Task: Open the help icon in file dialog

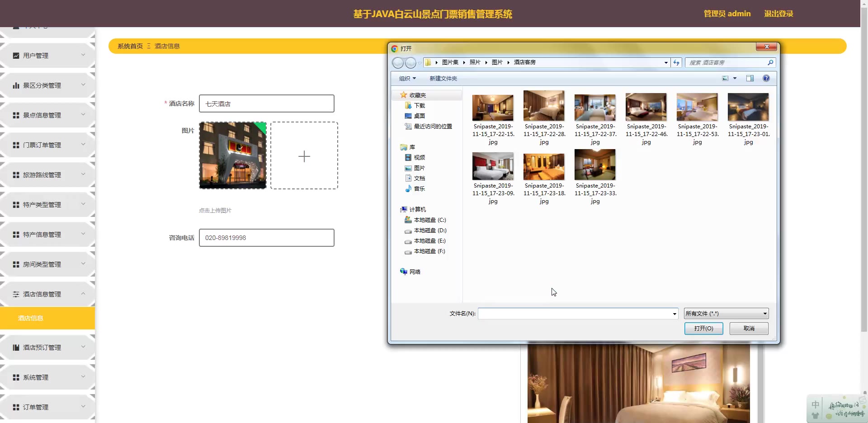Action: pos(766,78)
